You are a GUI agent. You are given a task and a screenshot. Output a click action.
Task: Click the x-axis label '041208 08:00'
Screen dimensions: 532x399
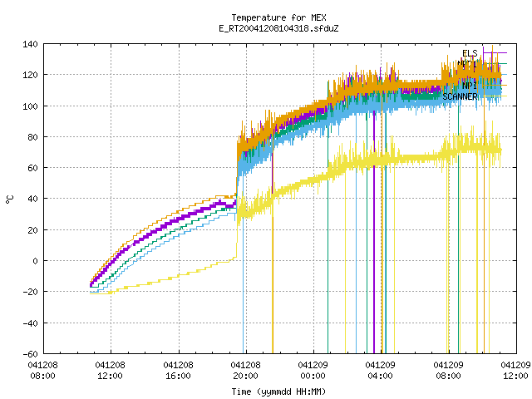point(42,370)
